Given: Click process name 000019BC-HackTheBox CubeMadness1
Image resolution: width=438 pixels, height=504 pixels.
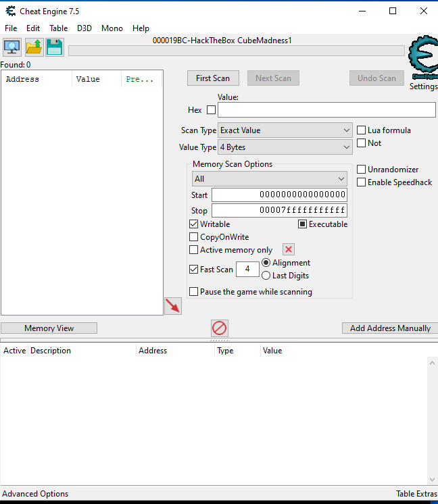Looking at the screenshot, I should coord(222,41).
